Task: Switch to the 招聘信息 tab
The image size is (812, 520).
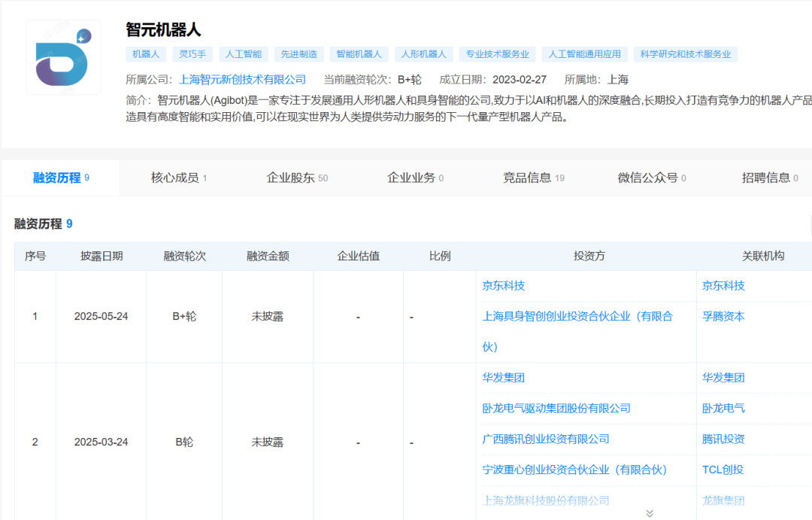Action: (x=770, y=178)
